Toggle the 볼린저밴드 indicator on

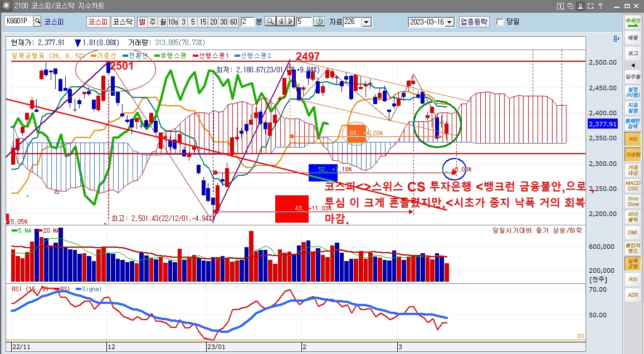pyautogui.click(x=633, y=248)
